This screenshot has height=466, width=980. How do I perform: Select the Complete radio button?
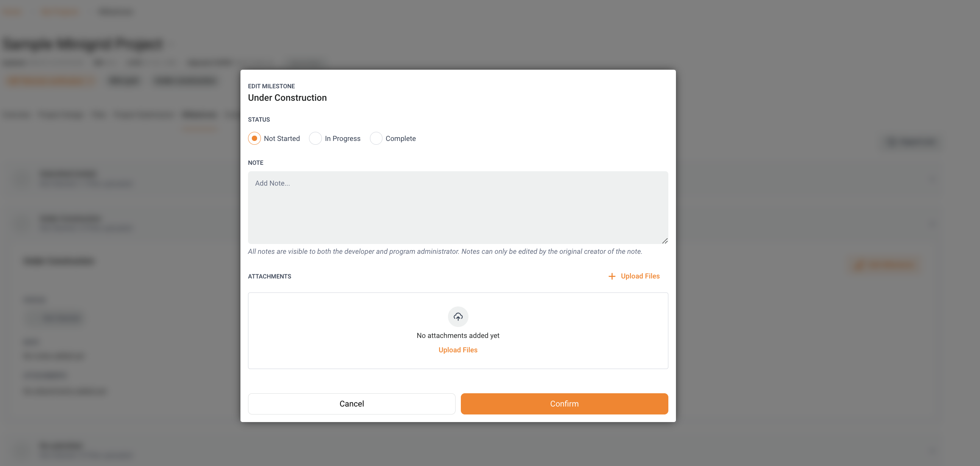[x=376, y=138]
